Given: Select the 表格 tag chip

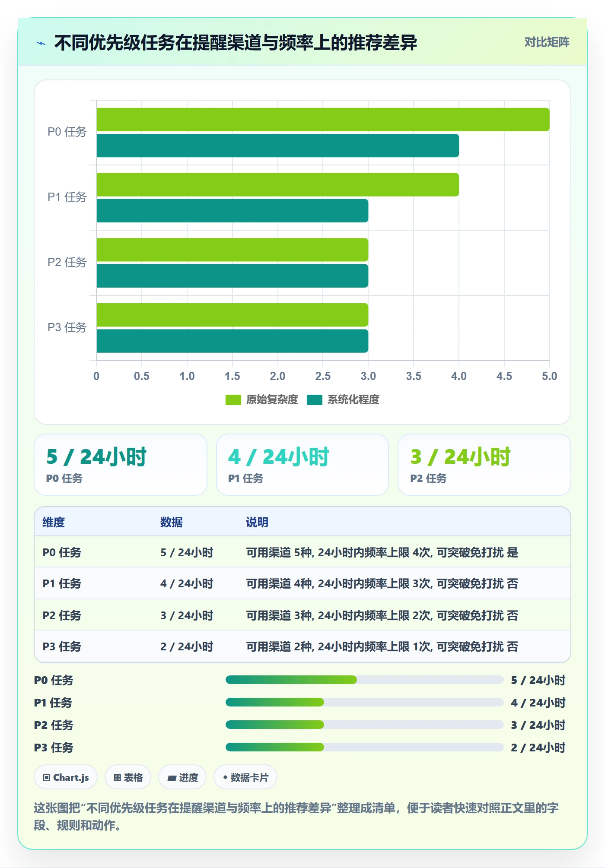Looking at the screenshot, I should click(128, 777).
